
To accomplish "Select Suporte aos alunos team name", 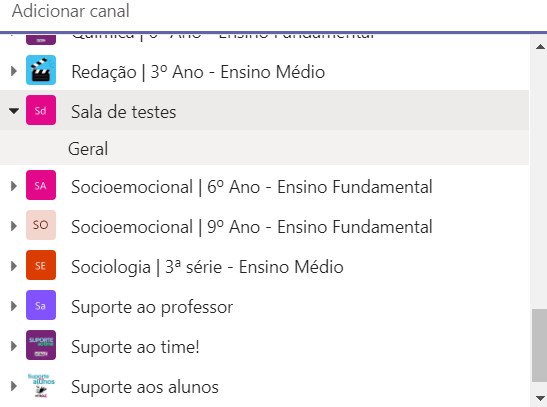I will [145, 387].
